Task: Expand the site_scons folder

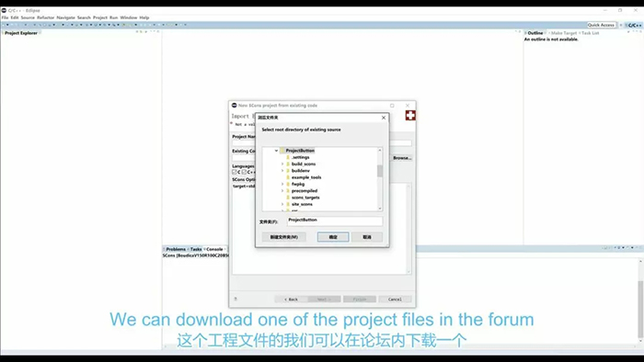Action: coord(282,204)
